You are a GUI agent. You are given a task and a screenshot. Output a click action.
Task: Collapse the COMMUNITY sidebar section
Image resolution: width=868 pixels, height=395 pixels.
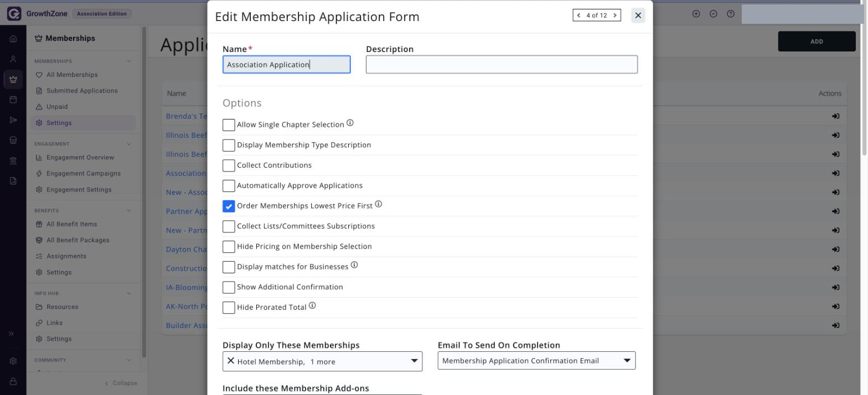(x=129, y=360)
